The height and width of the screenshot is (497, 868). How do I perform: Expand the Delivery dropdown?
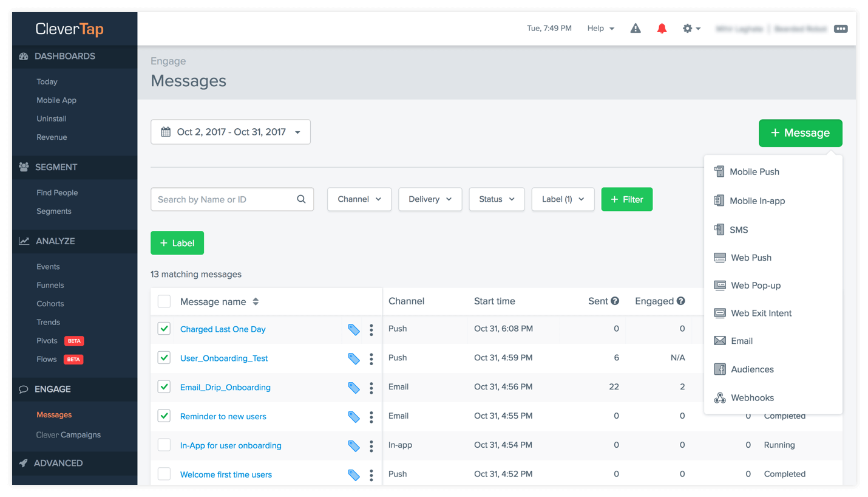(x=430, y=199)
